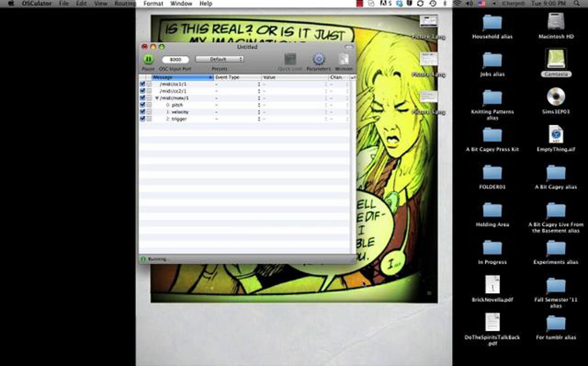588x366 pixels.
Task: Open Event Type popup for /midi/cc1/1
Action: tap(238, 84)
